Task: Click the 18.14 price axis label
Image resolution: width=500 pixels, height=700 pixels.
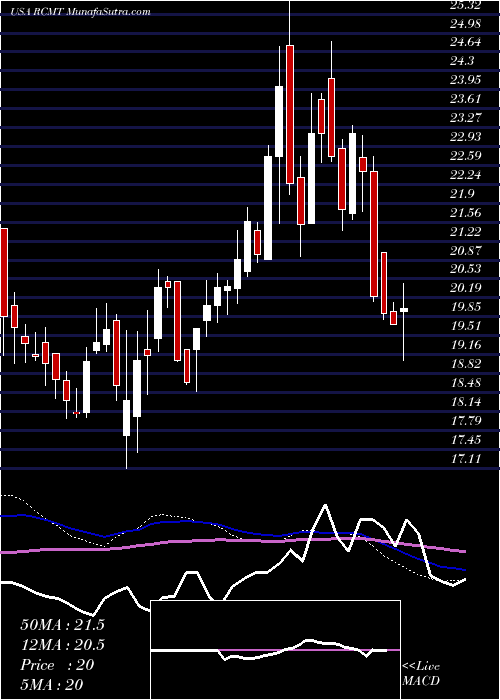Action: 465,402
